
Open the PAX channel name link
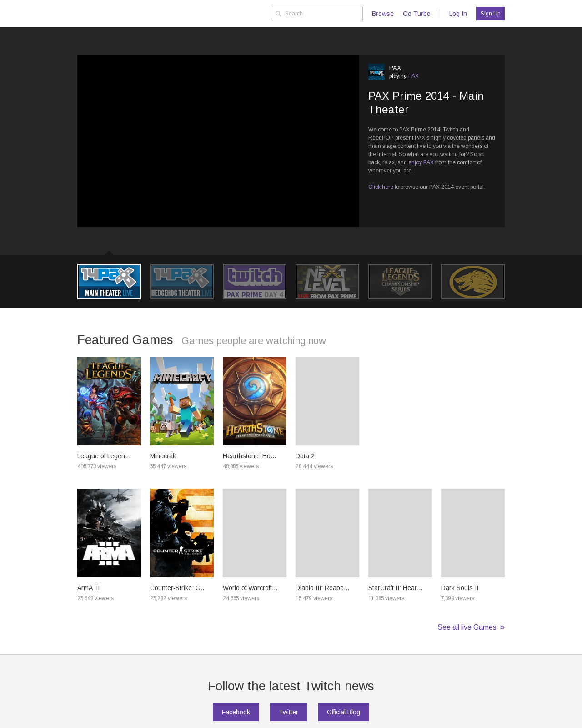click(x=395, y=68)
